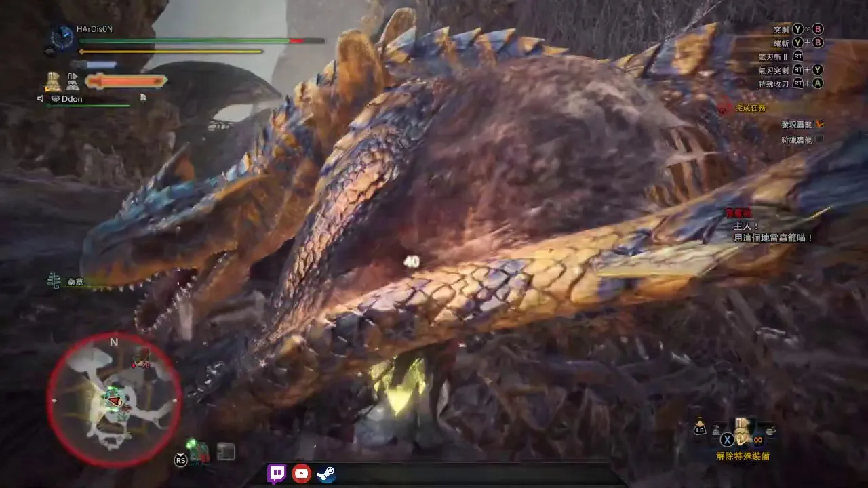Click the herb plant icon beside 藥草
The width and height of the screenshot is (868, 488).
click(54, 280)
